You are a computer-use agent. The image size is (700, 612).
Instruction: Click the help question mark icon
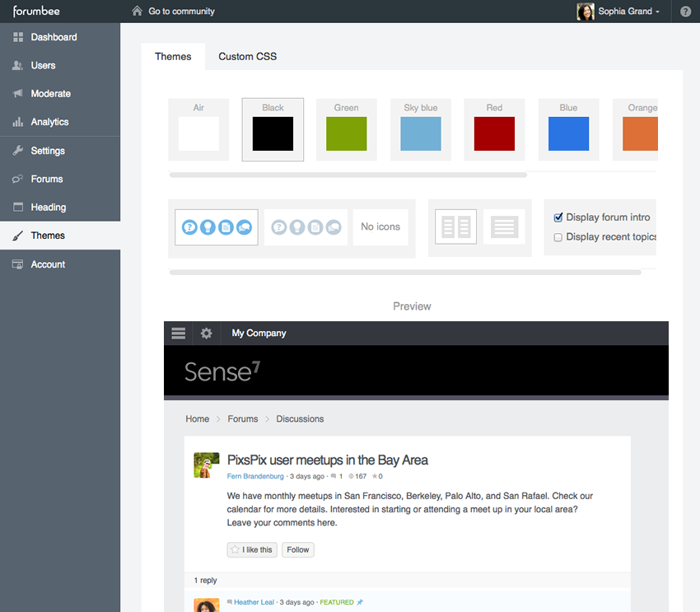coord(686,11)
